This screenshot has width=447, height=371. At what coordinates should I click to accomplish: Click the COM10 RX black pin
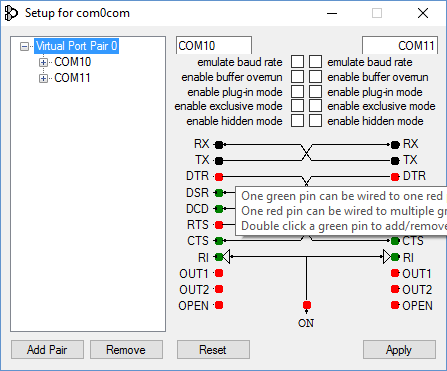pos(219,145)
